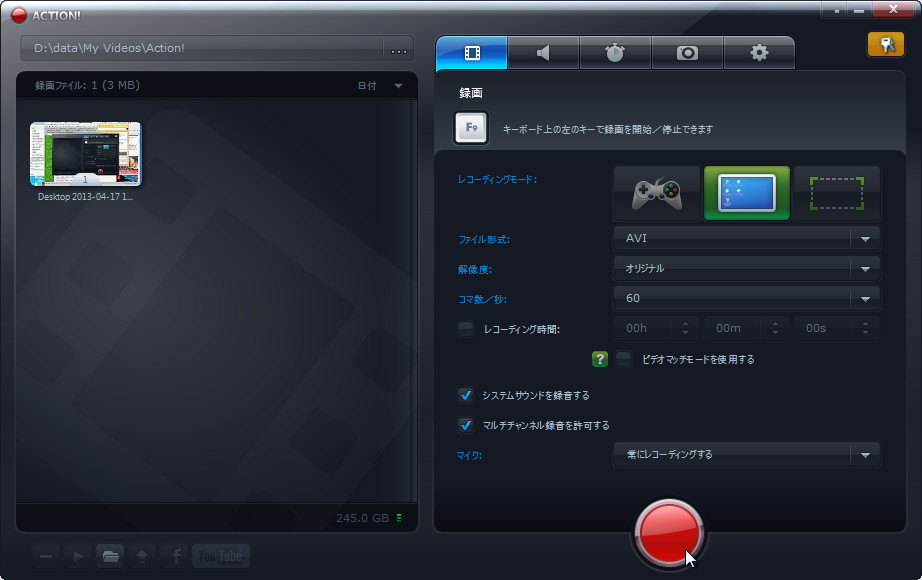The width and height of the screenshot is (922, 580).
Task: Click the open folder icon
Action: pyautogui.click(x=110, y=556)
